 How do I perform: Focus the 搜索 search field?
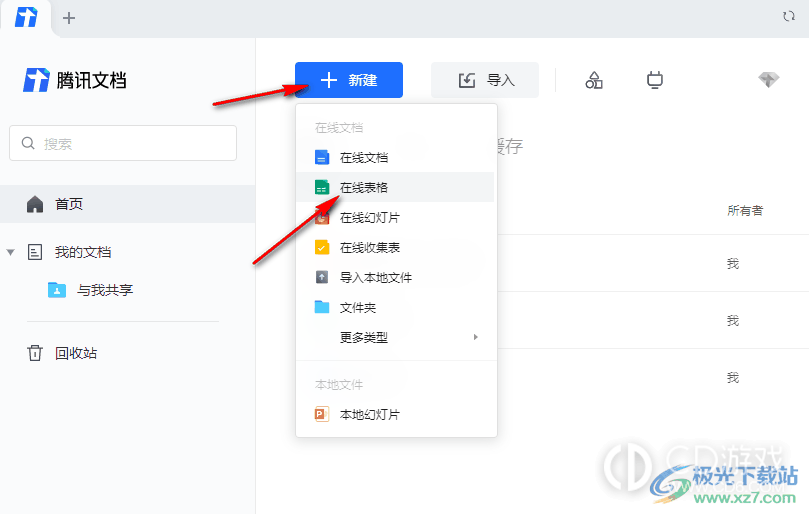pos(123,143)
